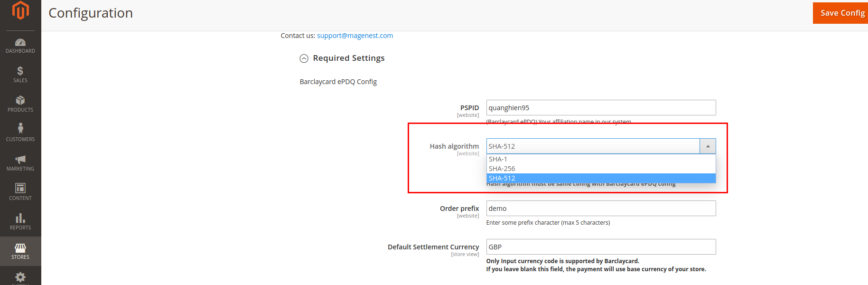868x285 pixels.
Task: Focus the Order prefix text field
Action: pos(600,209)
